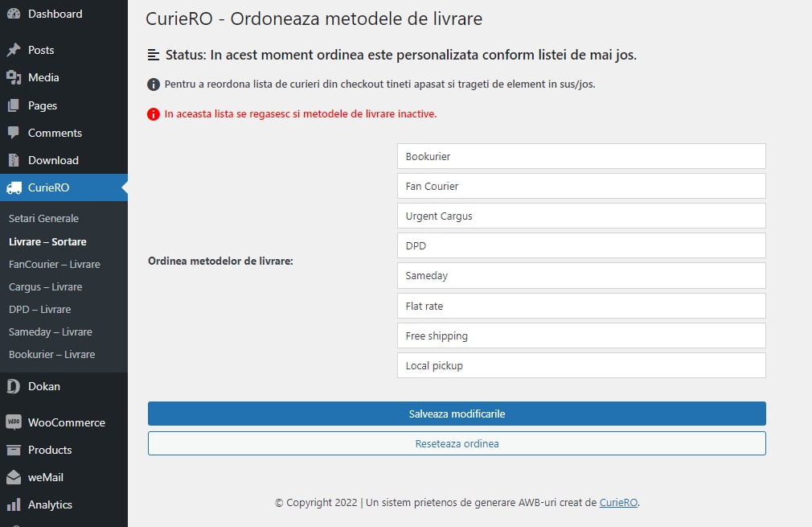Open the Dokan sidebar icon
812x527 pixels.
click(14, 387)
